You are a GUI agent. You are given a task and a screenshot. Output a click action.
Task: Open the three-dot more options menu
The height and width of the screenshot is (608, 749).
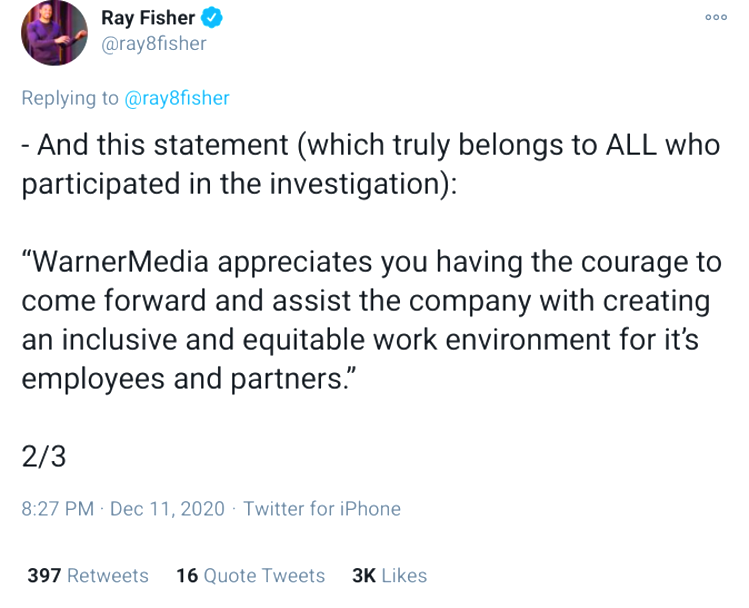[x=715, y=18]
